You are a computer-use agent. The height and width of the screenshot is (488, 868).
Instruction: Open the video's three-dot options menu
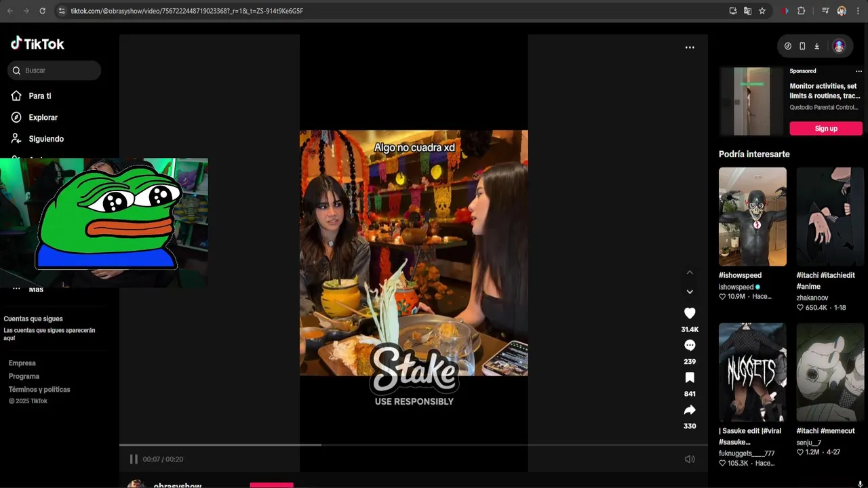click(x=690, y=47)
